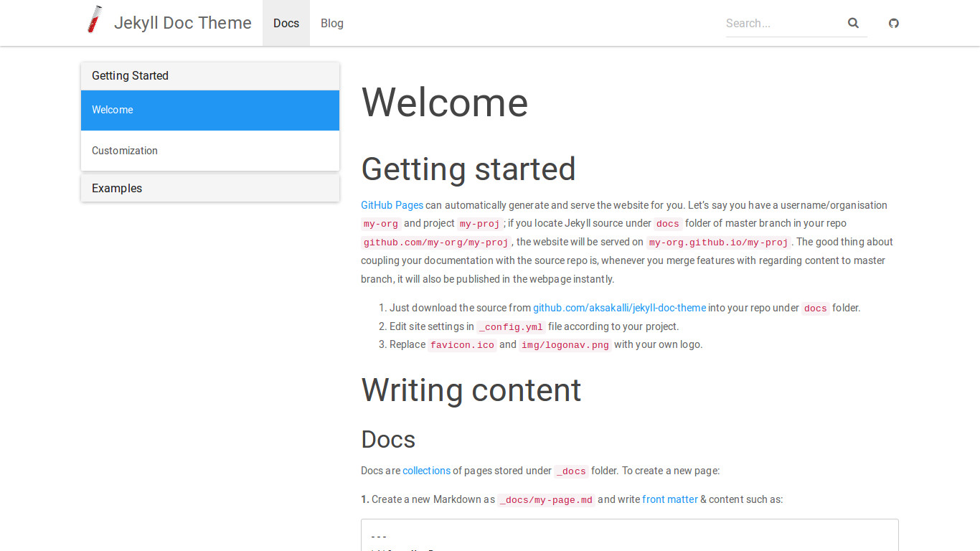The image size is (980, 551).
Task: Open the GitHub repository icon
Action: [x=893, y=23]
